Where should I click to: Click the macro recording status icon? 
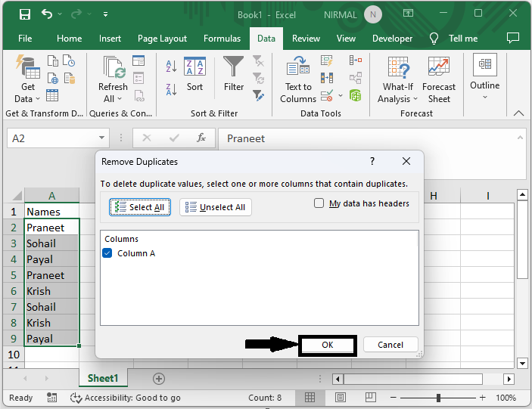pos(51,398)
